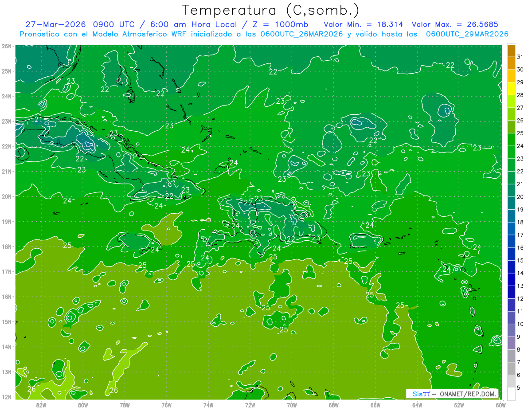The width and height of the screenshot is (532, 411).
Task: Click the 60W longitude axis label
Action: click(x=501, y=404)
